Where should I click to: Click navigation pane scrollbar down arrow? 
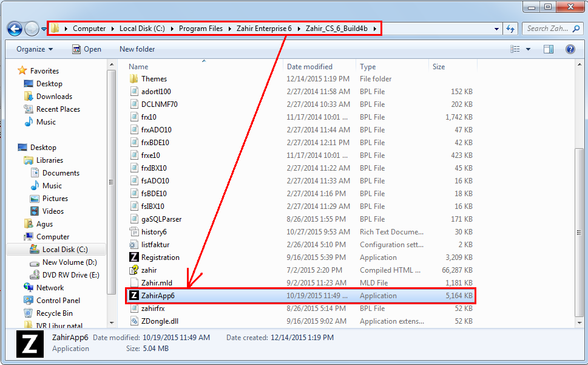tap(112, 322)
